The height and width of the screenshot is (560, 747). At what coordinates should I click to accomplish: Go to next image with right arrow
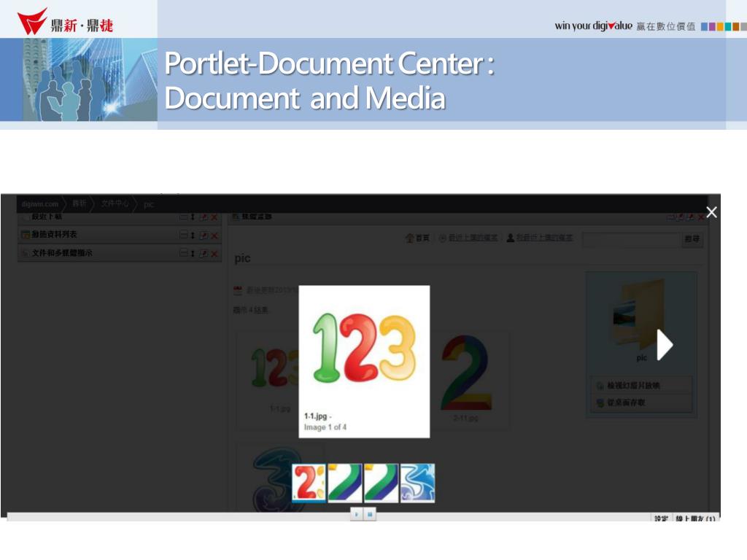point(665,345)
